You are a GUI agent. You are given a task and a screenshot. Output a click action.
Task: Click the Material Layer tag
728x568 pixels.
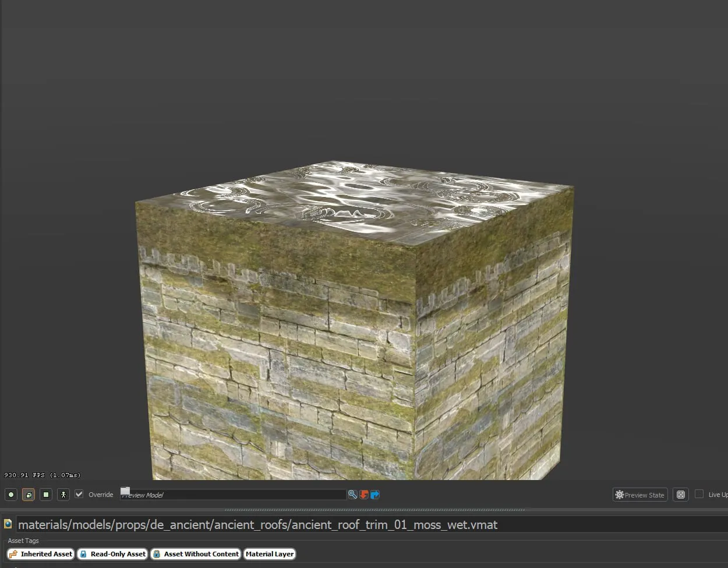coord(270,554)
